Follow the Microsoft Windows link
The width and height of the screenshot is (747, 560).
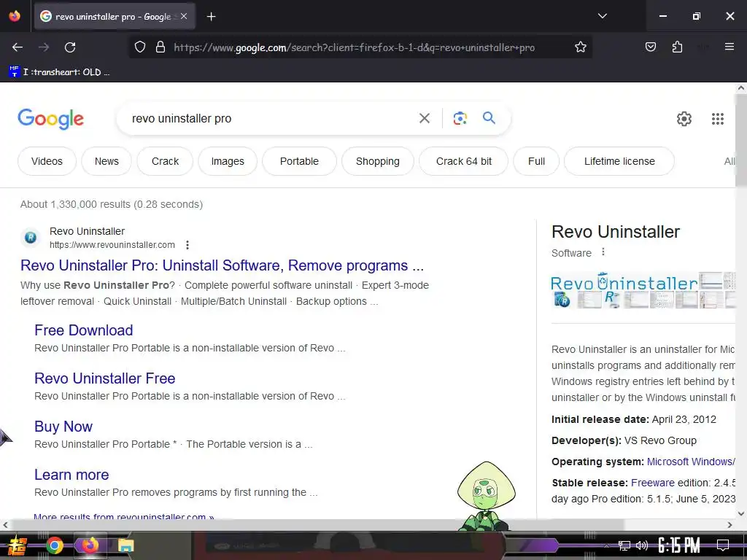[691, 462]
